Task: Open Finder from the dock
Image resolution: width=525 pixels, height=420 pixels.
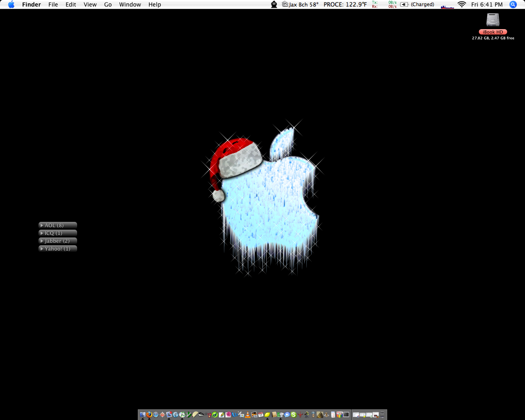Action: click(x=143, y=415)
